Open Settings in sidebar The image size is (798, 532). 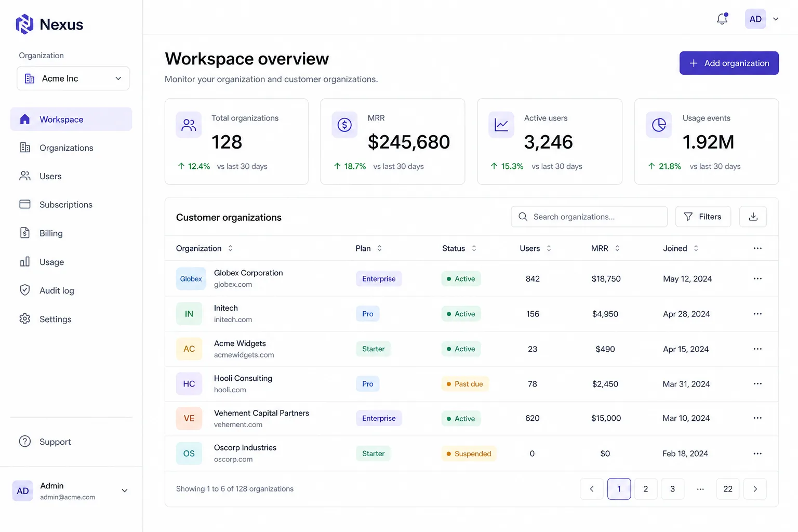(71, 319)
